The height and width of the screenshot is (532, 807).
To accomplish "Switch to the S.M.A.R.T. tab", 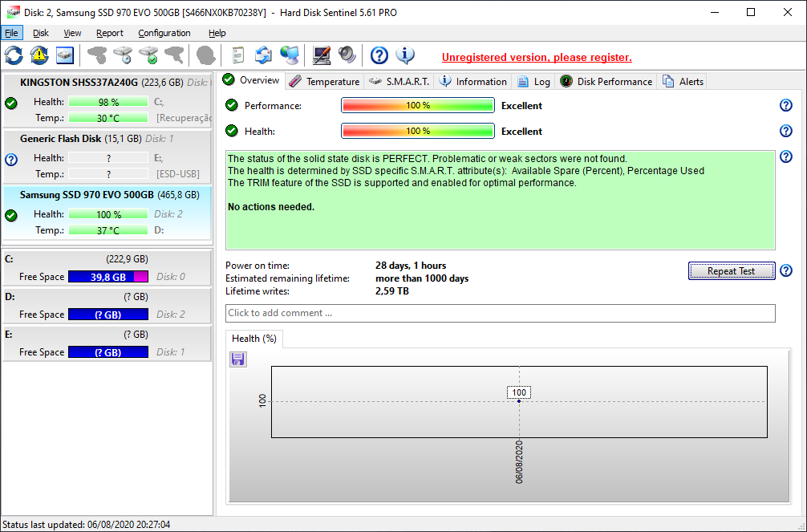I will tap(399, 81).
